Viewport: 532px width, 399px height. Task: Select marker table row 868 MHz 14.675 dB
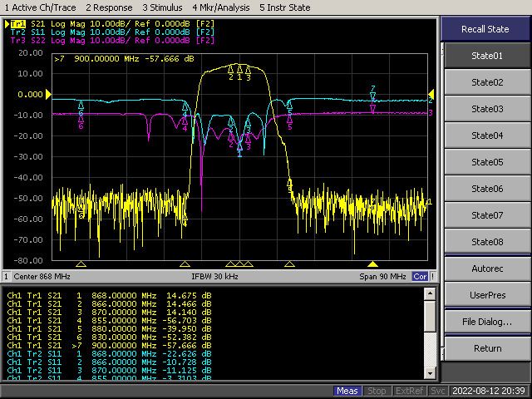coord(109,296)
